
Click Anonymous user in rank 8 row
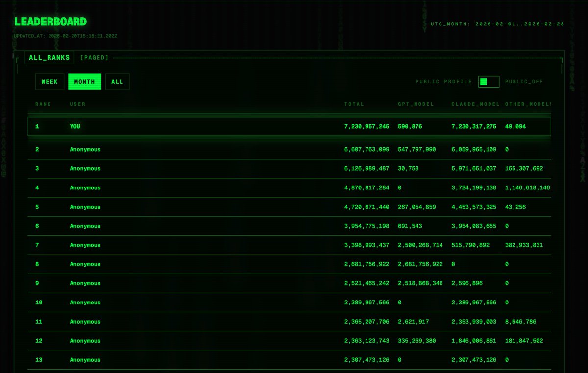85,264
